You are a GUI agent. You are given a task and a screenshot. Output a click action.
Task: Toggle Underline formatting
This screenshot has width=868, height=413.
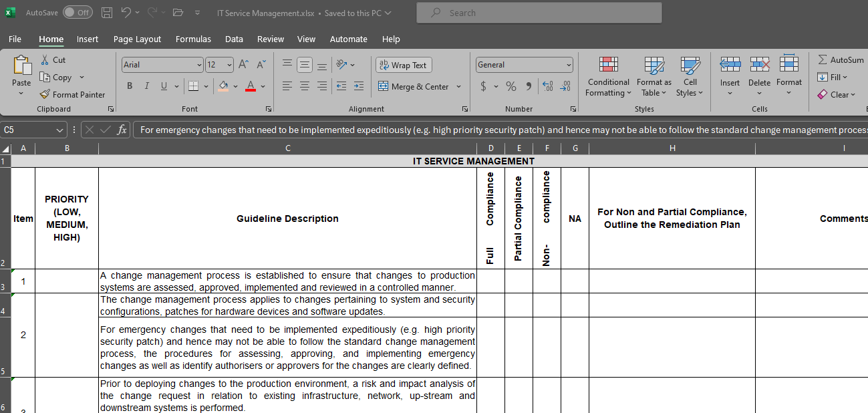164,86
